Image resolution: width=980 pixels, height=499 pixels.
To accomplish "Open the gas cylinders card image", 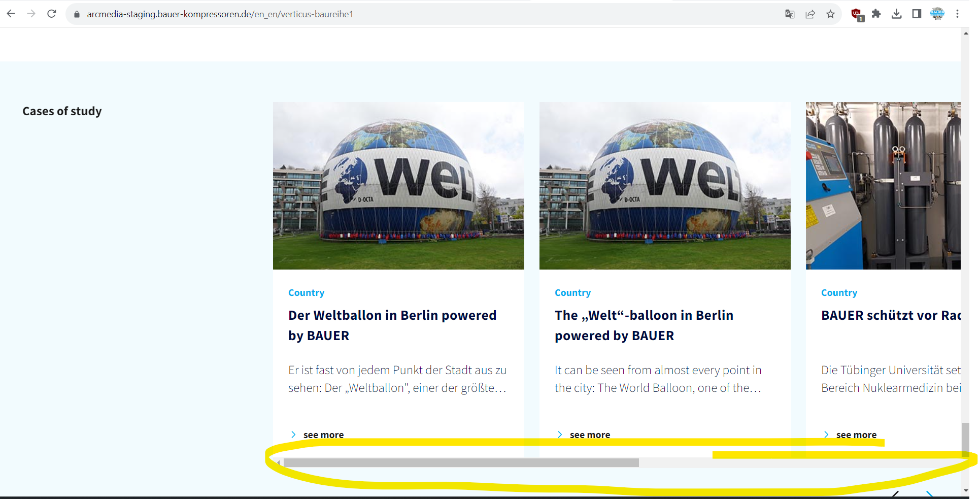I will pos(883,186).
